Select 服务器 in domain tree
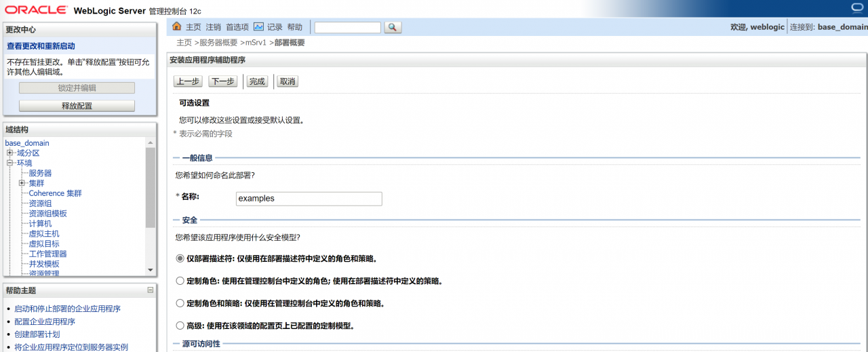Viewport: 868px width, 352px height. (x=40, y=173)
